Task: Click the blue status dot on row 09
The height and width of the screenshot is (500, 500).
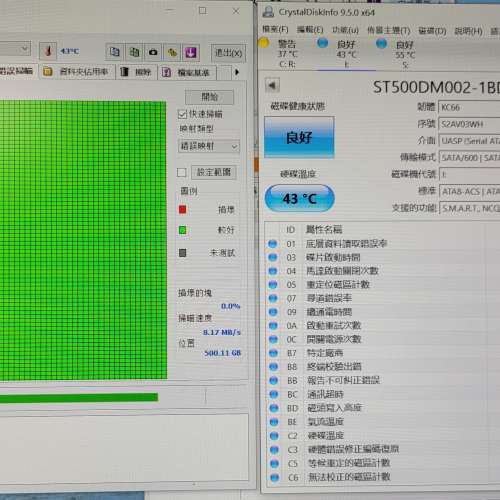Action: (x=273, y=312)
